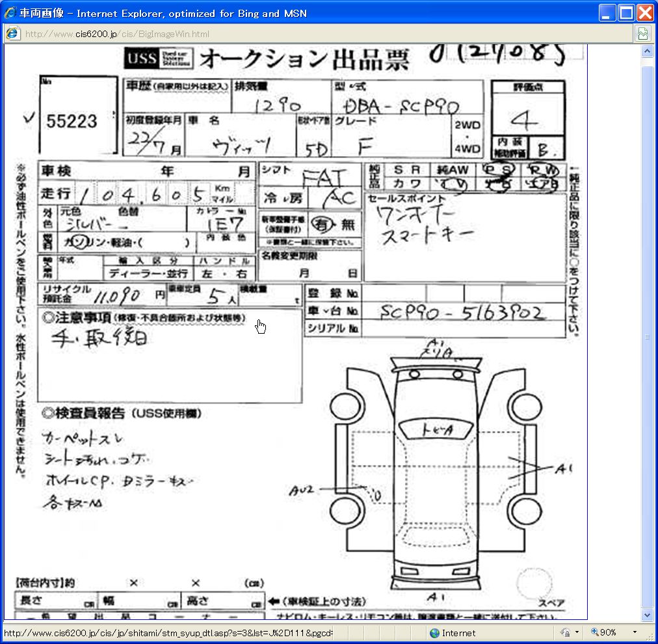
Task: Click the page icon beside the URL
Action: pyautogui.click(x=12, y=34)
